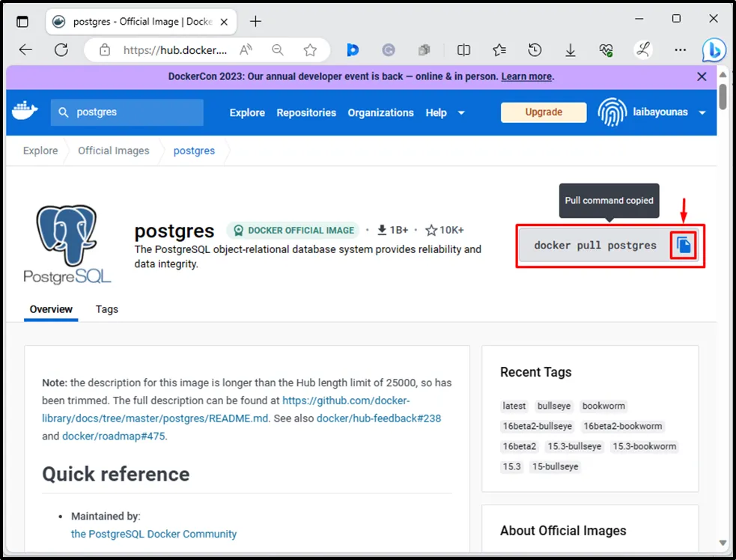
Task: Click the Docker whale logo
Action: [x=25, y=112]
